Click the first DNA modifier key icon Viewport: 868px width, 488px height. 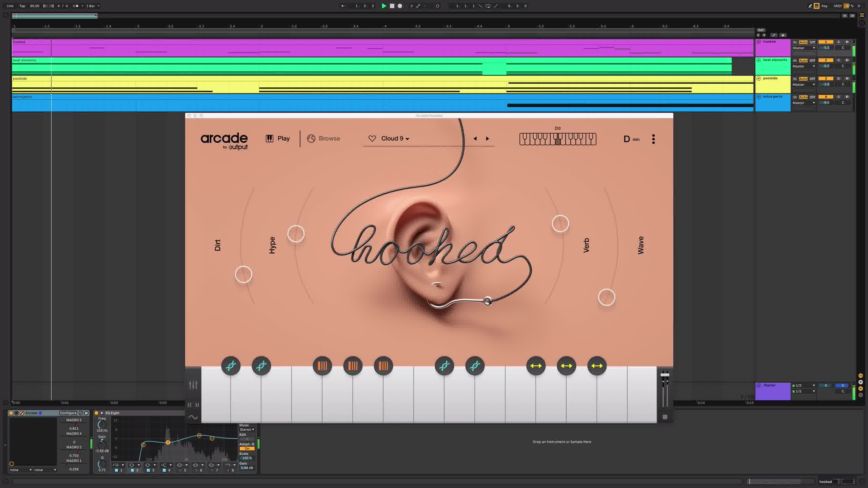coord(231,366)
